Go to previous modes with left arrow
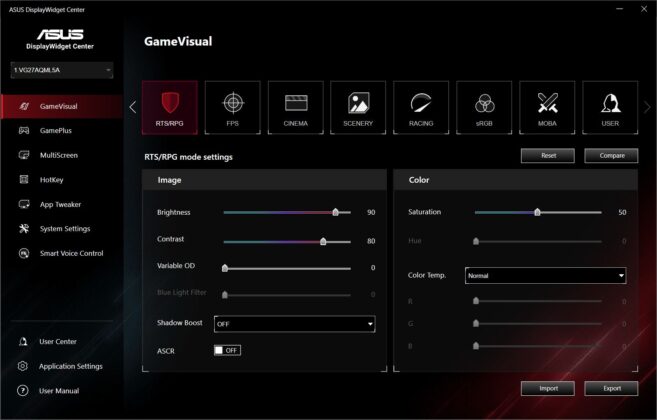Viewport: 657px width, 420px height. coord(133,107)
